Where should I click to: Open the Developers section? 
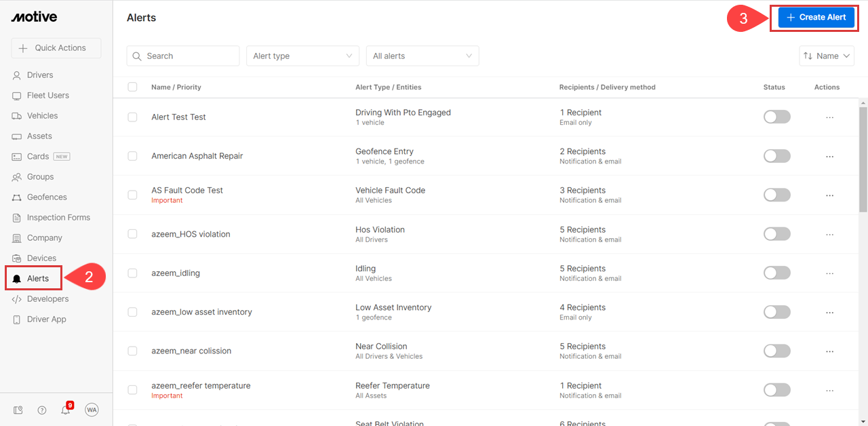pyautogui.click(x=47, y=299)
